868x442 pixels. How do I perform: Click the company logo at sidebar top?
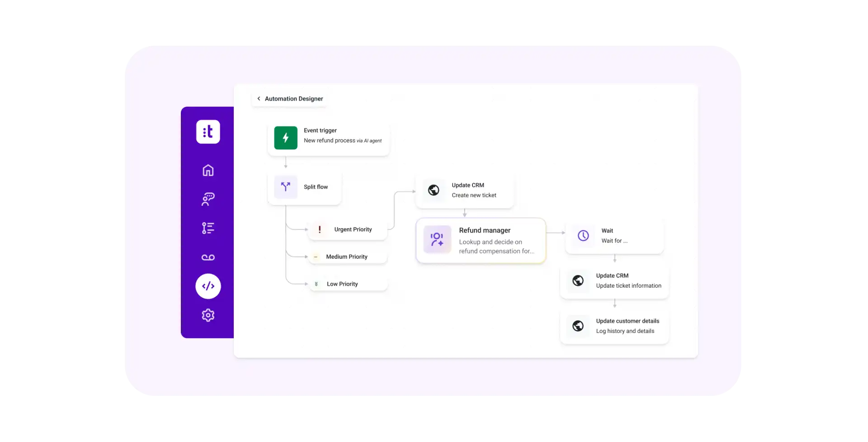208,132
